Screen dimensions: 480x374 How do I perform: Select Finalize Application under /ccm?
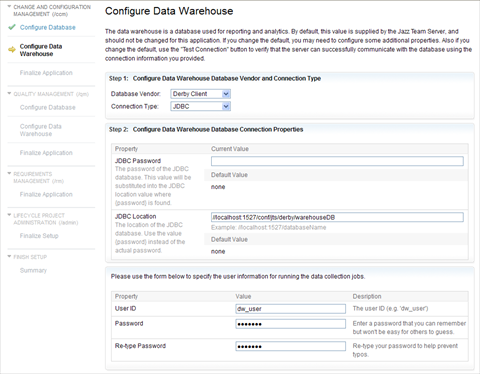click(46, 73)
